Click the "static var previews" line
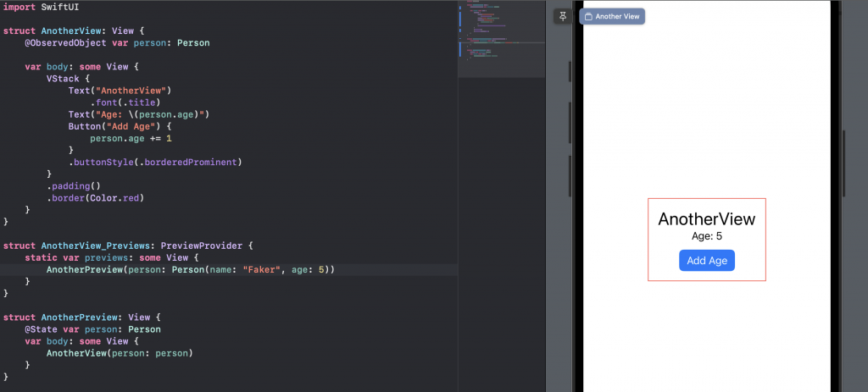This screenshot has width=868, height=392. pos(111,257)
